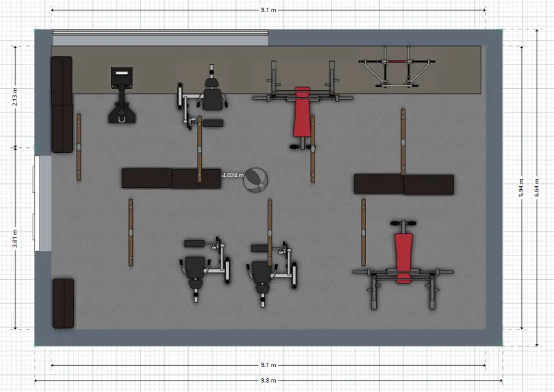Click the dark sofa in bottom-left corner
The width and height of the screenshot is (554, 392).
tap(63, 303)
